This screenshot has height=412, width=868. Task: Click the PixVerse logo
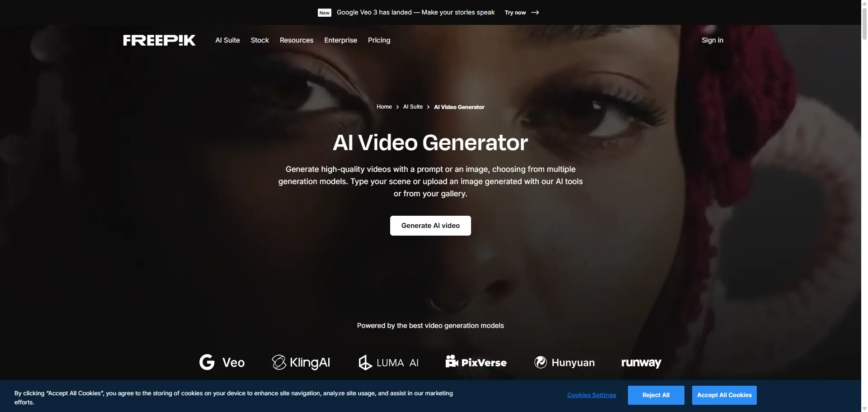point(476,362)
